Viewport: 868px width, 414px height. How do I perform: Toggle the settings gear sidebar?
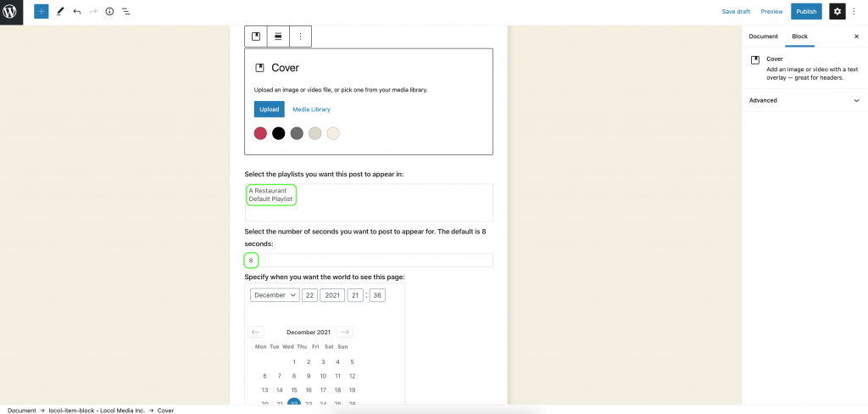click(x=837, y=11)
